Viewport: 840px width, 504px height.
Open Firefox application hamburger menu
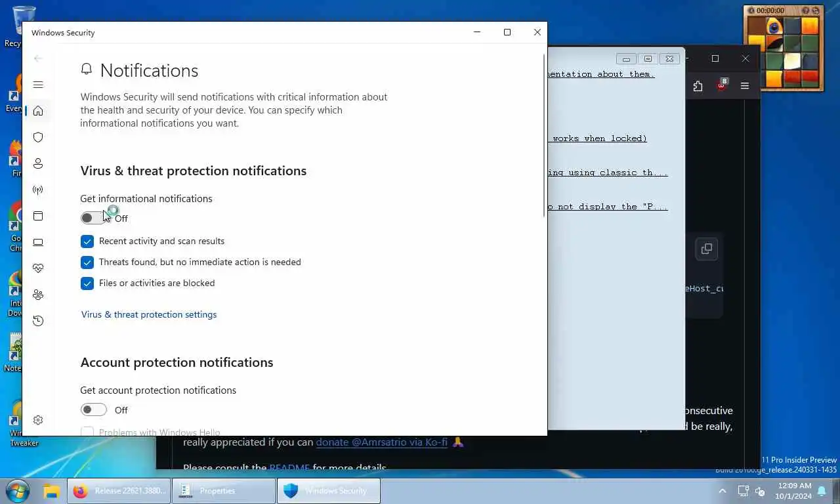(745, 86)
